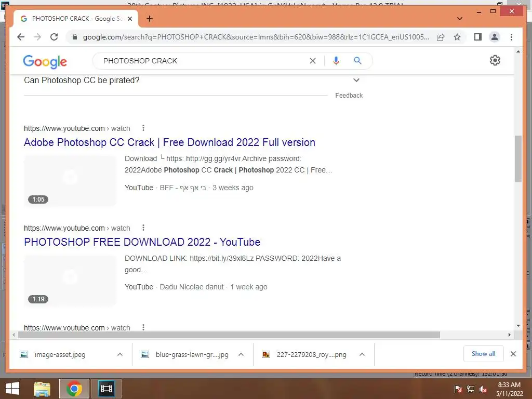Click the 1:19 video thumbnail
This screenshot has width=532, height=399.
click(70, 281)
